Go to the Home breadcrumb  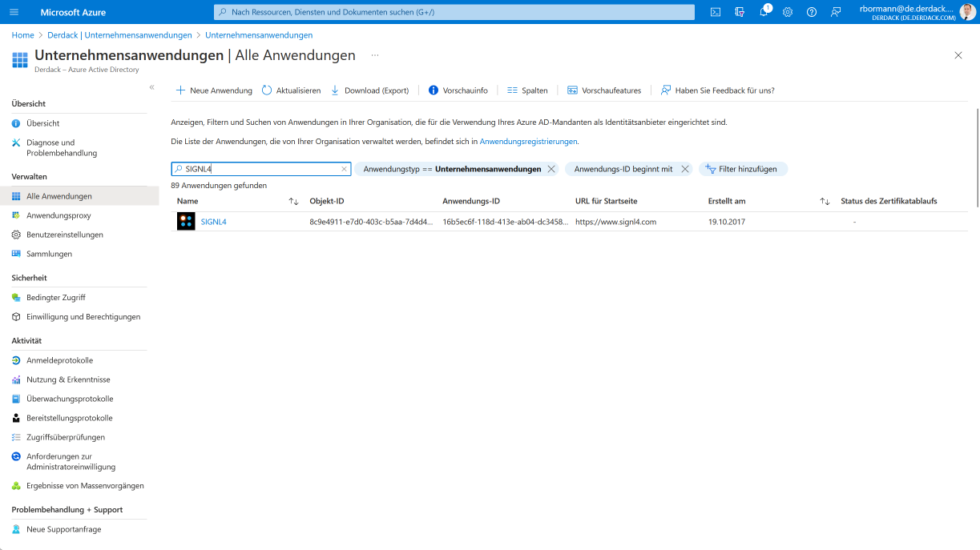[x=22, y=35]
